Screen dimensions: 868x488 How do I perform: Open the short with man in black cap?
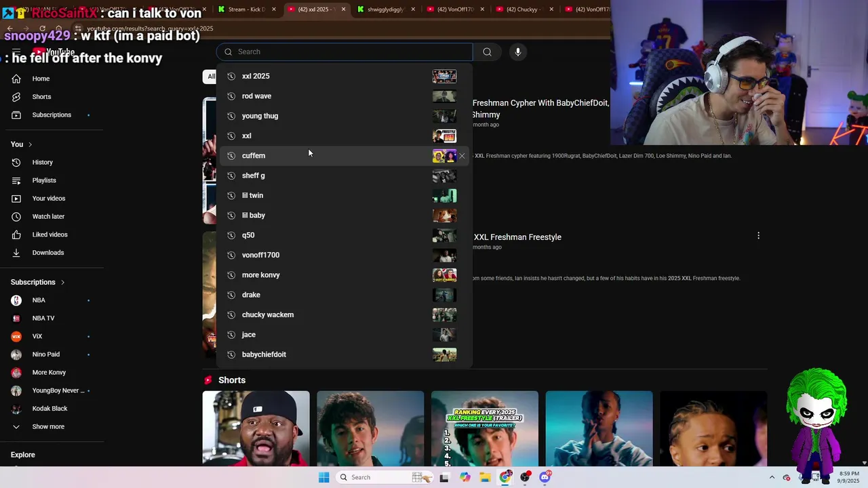click(256, 428)
